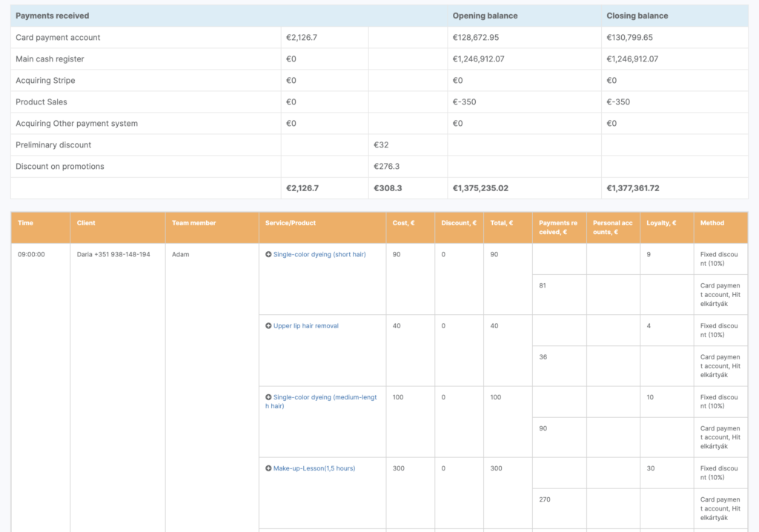Select the payment received value 36
This screenshot has height=532, width=759.
pyautogui.click(x=543, y=356)
